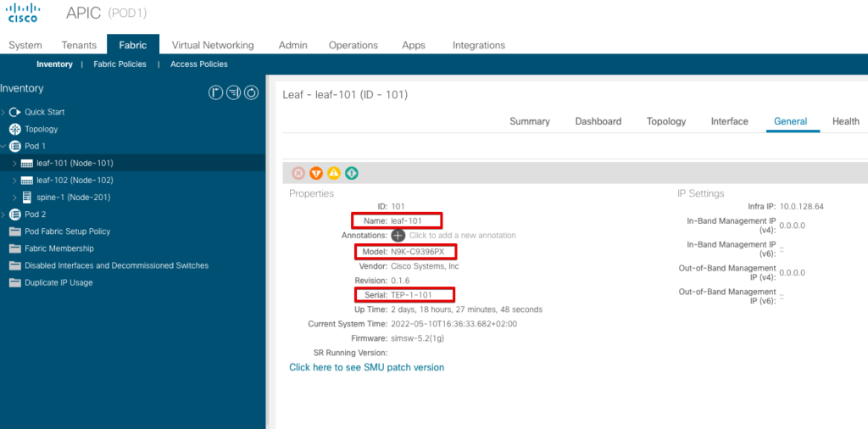Switch to the Topology tab of leaf-101

(666, 121)
